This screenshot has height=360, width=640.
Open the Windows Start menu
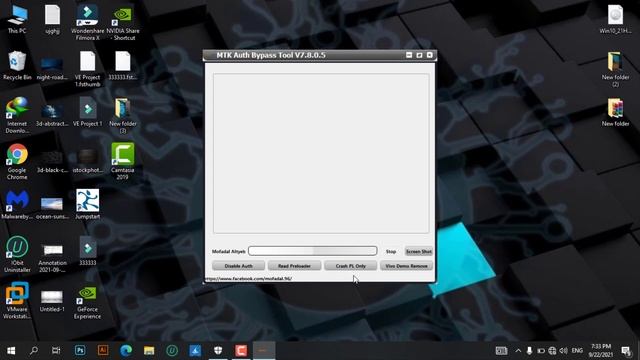pos(11,350)
